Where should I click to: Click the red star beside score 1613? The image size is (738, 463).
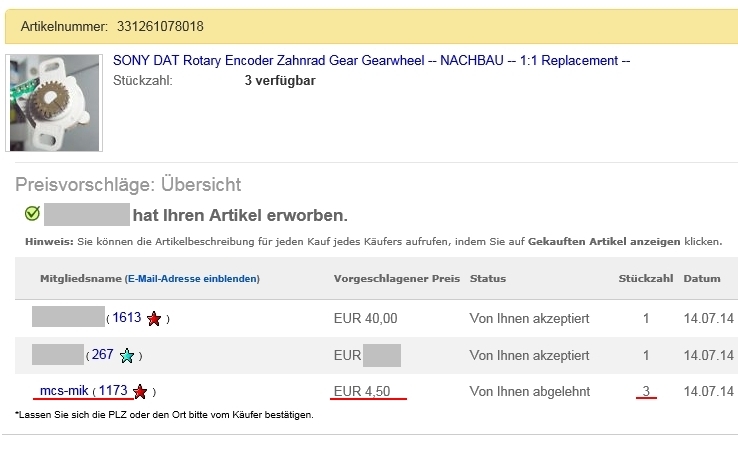click(x=154, y=319)
